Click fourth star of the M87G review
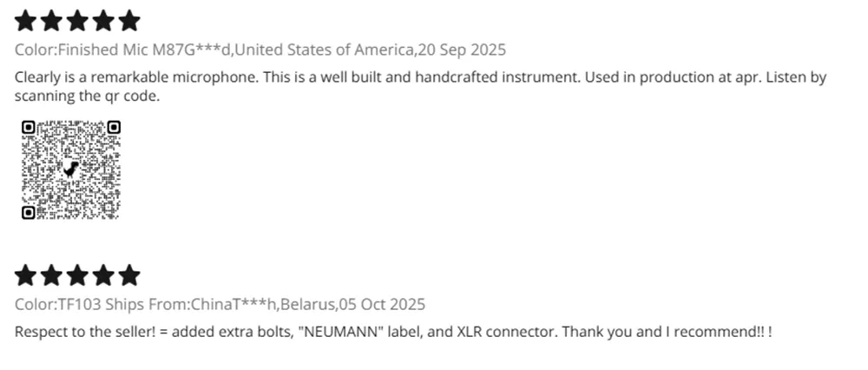The height and width of the screenshot is (370, 868). [103, 20]
